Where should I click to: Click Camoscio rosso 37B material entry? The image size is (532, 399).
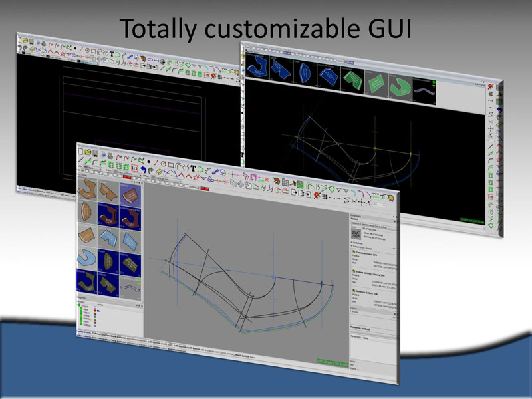click(x=366, y=254)
